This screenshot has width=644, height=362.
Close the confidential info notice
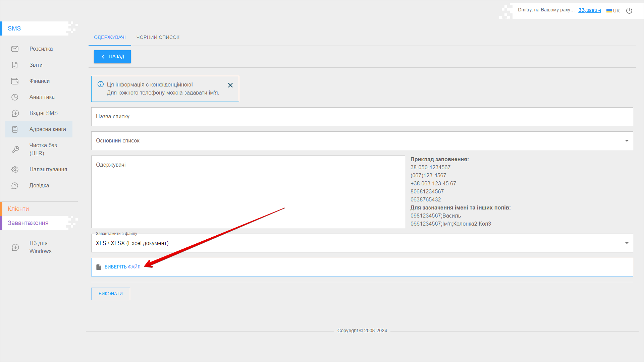pos(230,85)
